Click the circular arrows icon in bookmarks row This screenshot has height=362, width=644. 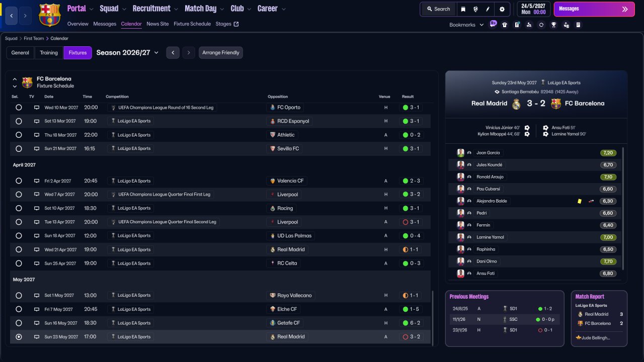541,25
